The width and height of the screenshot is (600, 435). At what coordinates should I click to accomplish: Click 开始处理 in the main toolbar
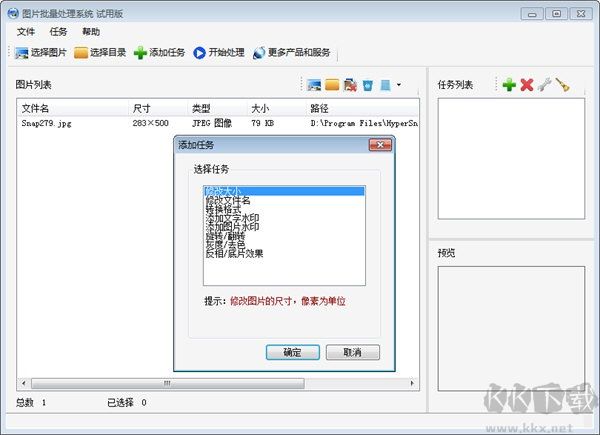[x=219, y=52]
